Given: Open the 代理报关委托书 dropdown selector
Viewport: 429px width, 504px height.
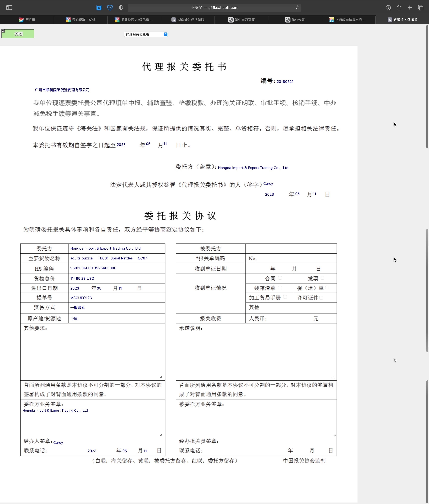Looking at the screenshot, I should [x=146, y=34].
